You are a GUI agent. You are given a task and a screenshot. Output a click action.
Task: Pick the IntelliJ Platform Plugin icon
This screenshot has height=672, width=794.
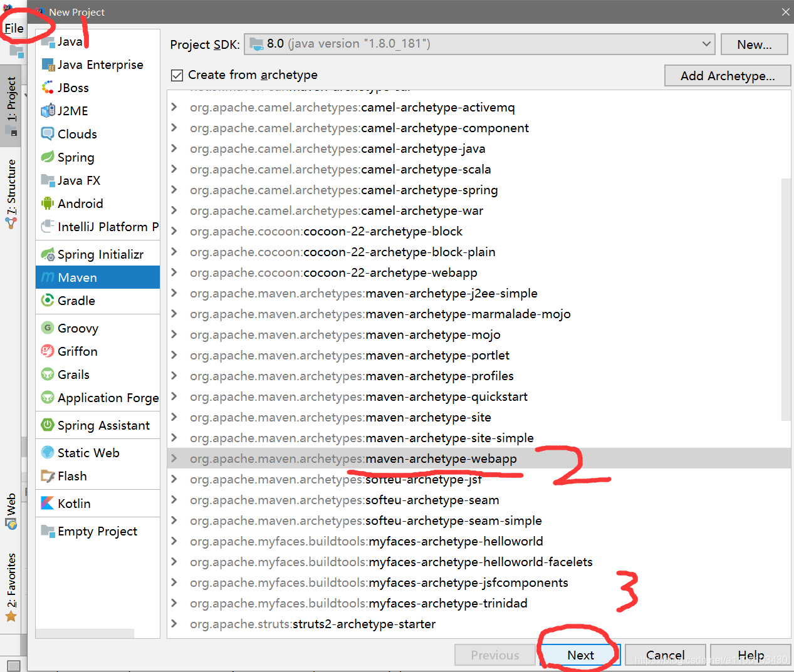tap(48, 227)
